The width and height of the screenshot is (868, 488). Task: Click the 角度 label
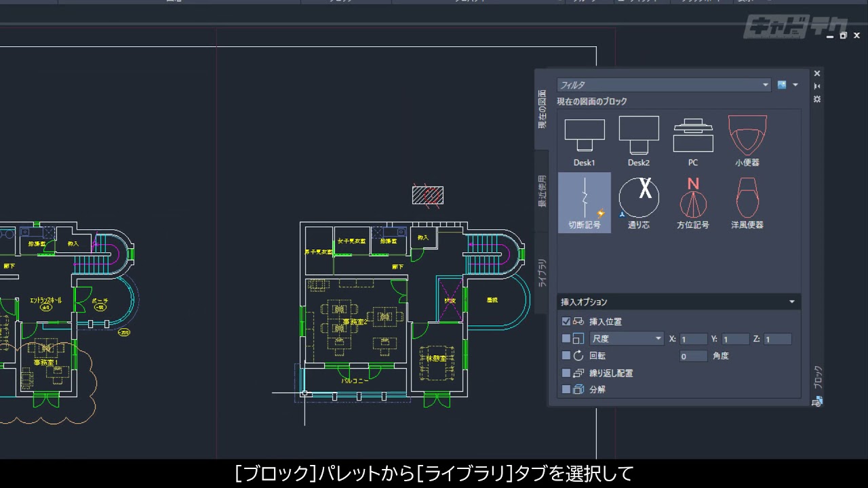click(721, 355)
